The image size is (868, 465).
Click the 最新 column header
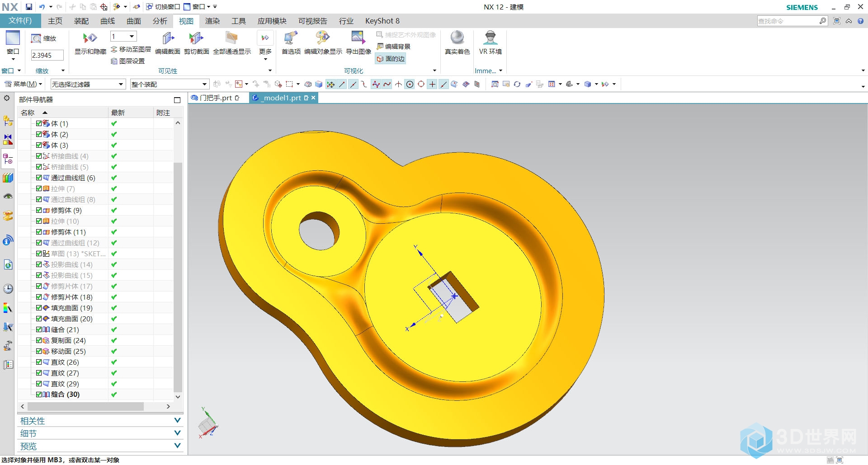[131, 113]
